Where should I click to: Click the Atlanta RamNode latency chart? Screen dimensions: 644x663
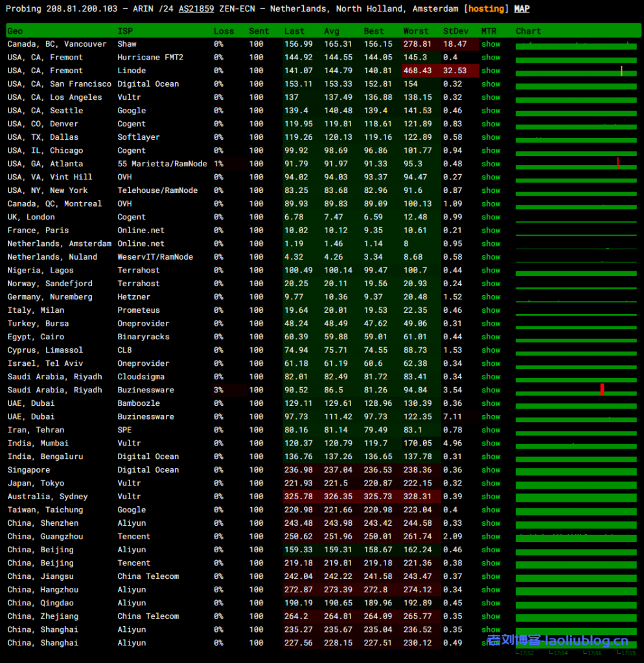click(576, 164)
